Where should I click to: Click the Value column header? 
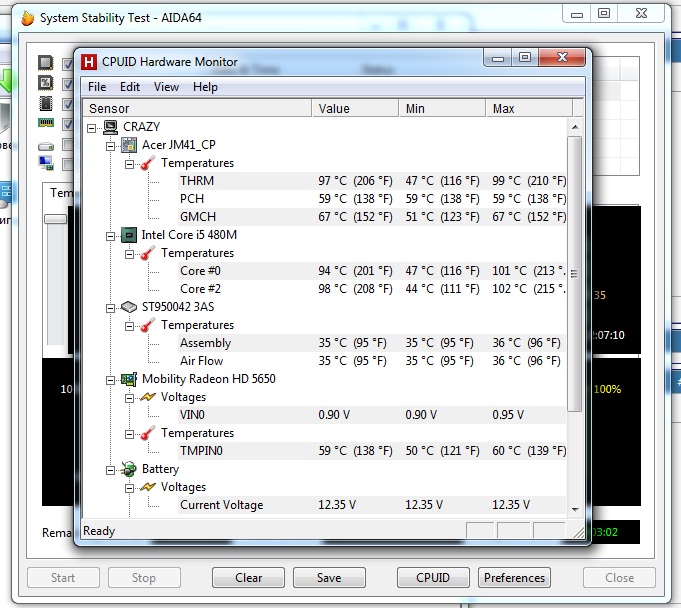click(x=355, y=108)
